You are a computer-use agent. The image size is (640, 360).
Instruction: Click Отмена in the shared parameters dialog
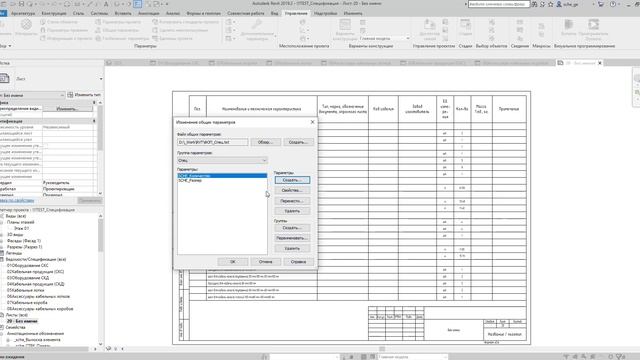(265, 262)
